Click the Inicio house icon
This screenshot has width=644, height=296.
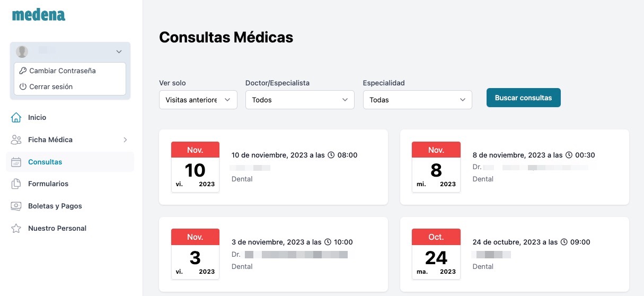pos(16,117)
